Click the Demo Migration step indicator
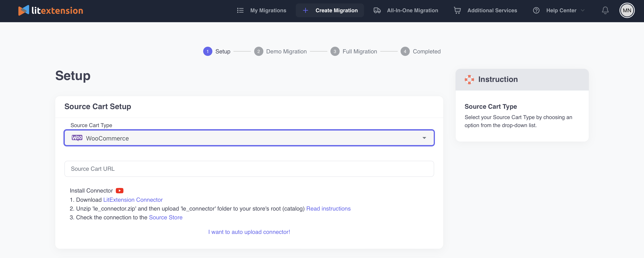 tap(259, 51)
